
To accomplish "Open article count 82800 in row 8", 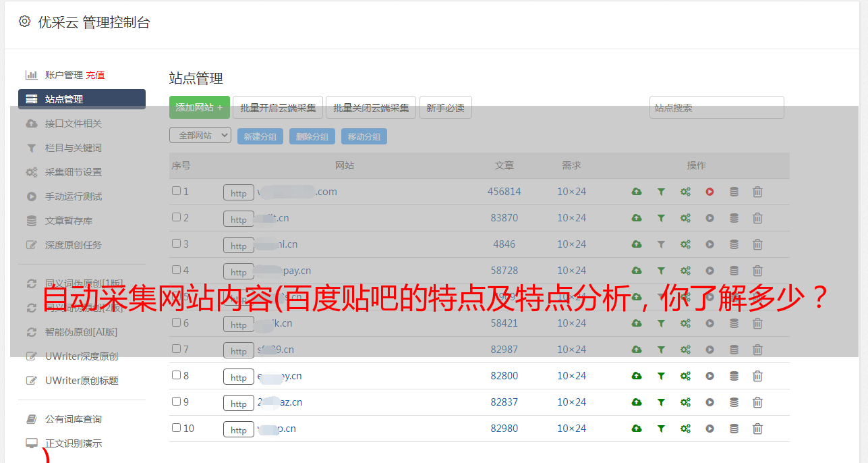I will 504,376.
